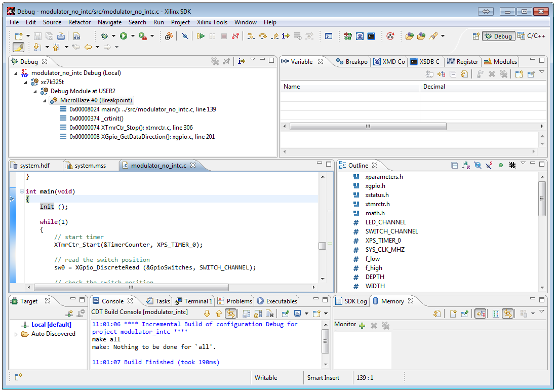
Task: Click the Resume debug toolbar icon
Action: pos(201,36)
